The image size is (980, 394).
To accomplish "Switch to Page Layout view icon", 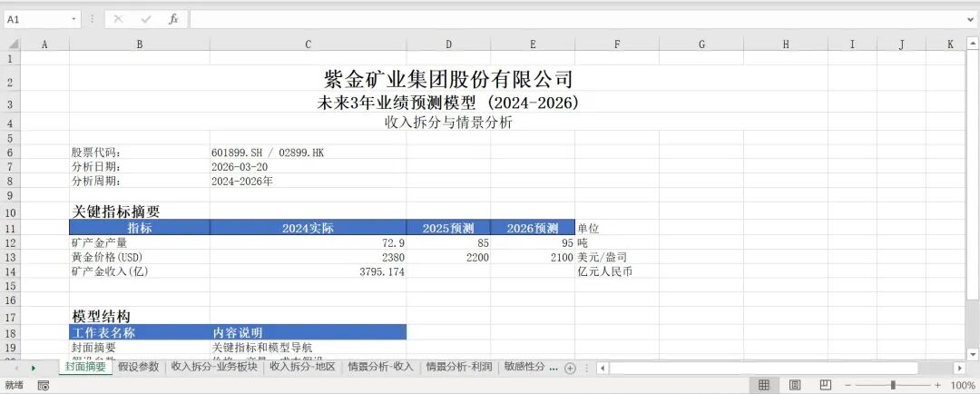I will click(x=794, y=385).
